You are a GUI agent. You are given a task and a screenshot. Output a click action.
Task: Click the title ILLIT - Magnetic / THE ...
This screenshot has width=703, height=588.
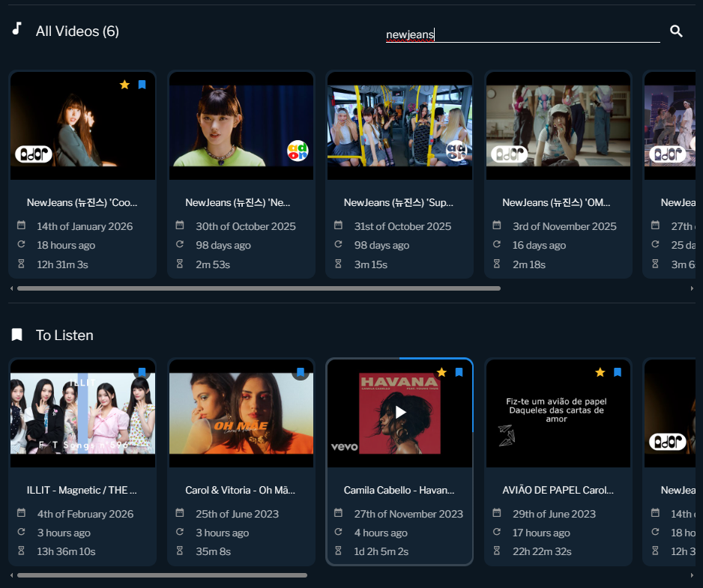(x=82, y=491)
